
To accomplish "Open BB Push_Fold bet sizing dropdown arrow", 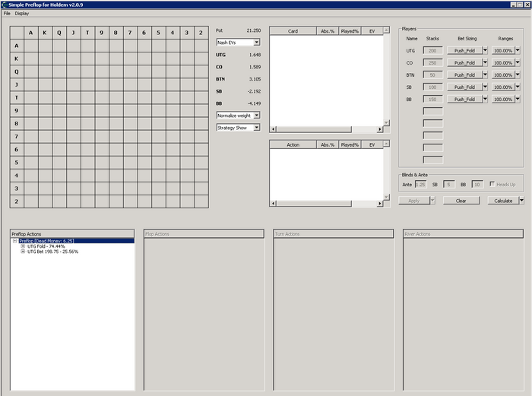I will click(x=485, y=99).
